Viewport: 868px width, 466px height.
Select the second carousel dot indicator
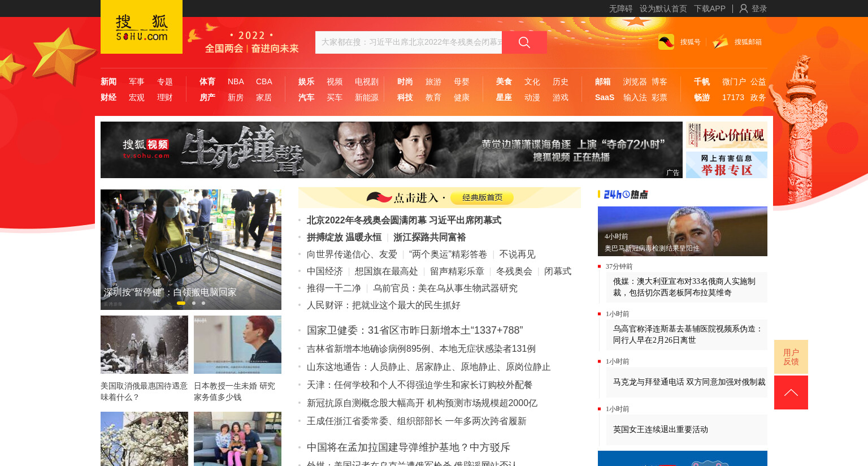(194, 303)
